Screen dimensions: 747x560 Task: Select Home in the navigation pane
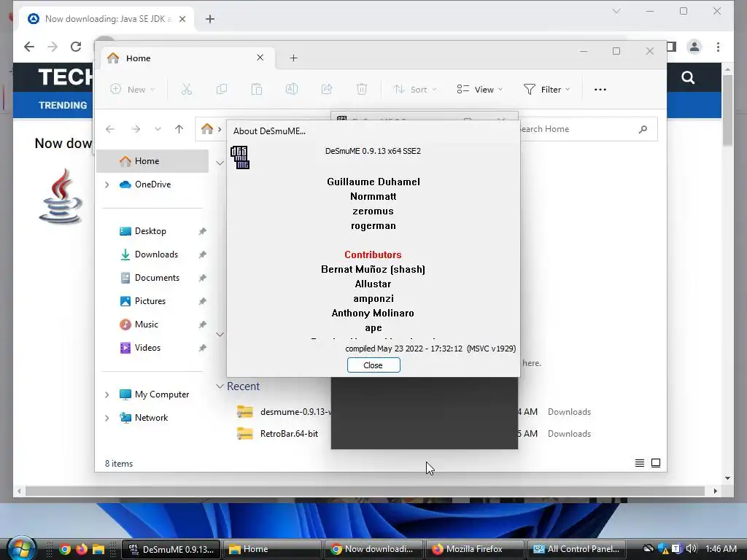(x=152, y=161)
